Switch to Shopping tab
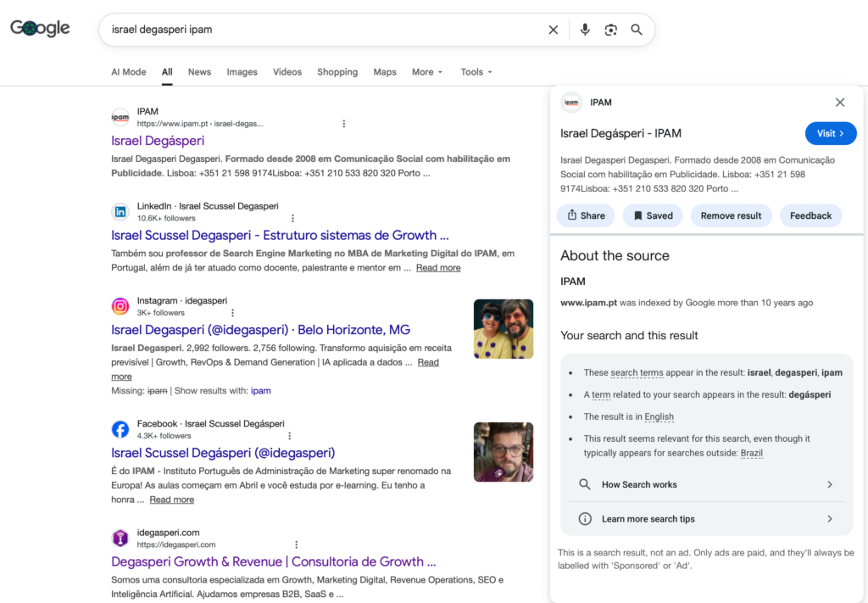Viewport: 868px width, 603px height. point(337,72)
